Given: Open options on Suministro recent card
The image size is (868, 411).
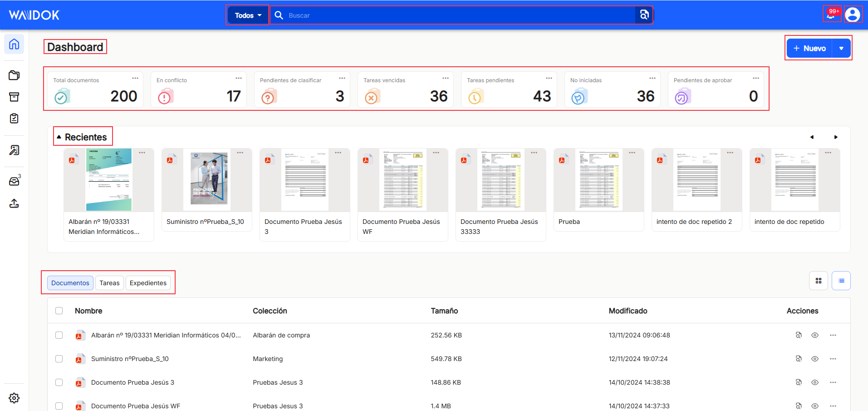Looking at the screenshot, I should 240,153.
